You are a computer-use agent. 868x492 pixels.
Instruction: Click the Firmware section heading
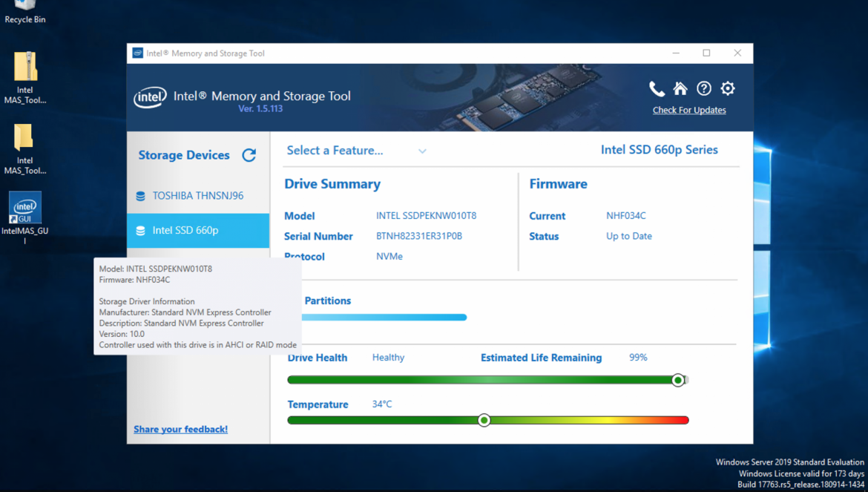tap(558, 184)
